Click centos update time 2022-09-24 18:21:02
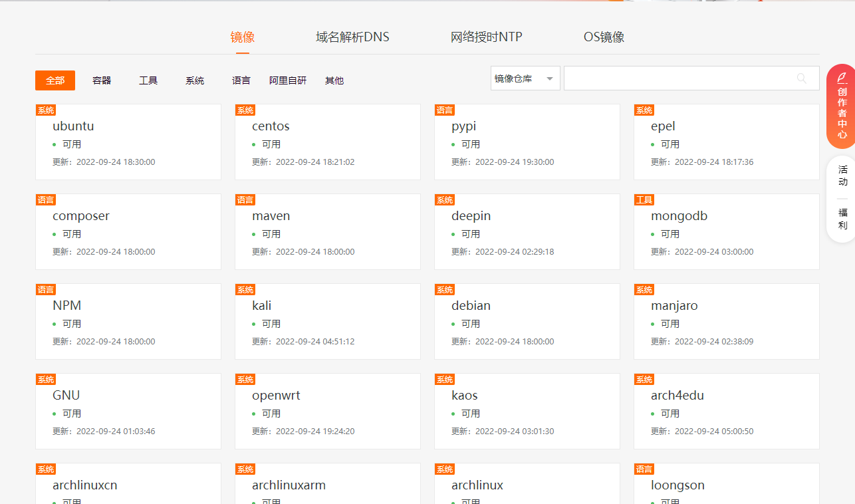This screenshot has height=504, width=855. tap(315, 162)
